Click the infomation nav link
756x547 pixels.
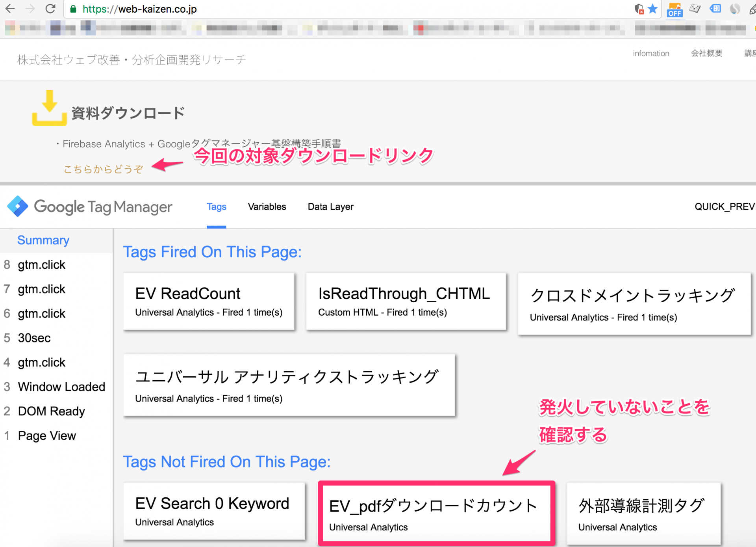(x=651, y=53)
